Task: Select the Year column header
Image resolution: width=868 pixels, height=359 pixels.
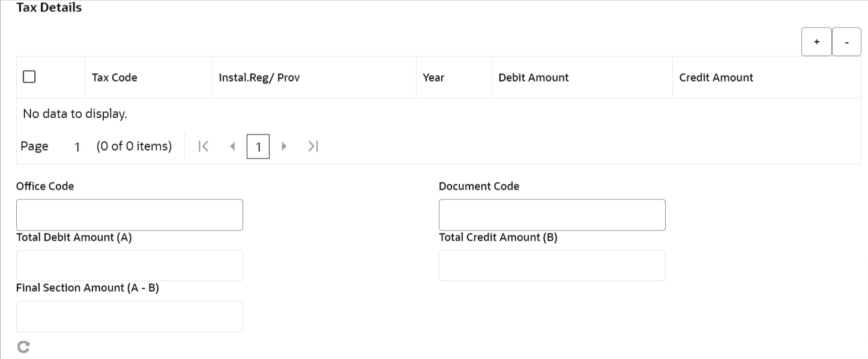Action: [x=433, y=77]
